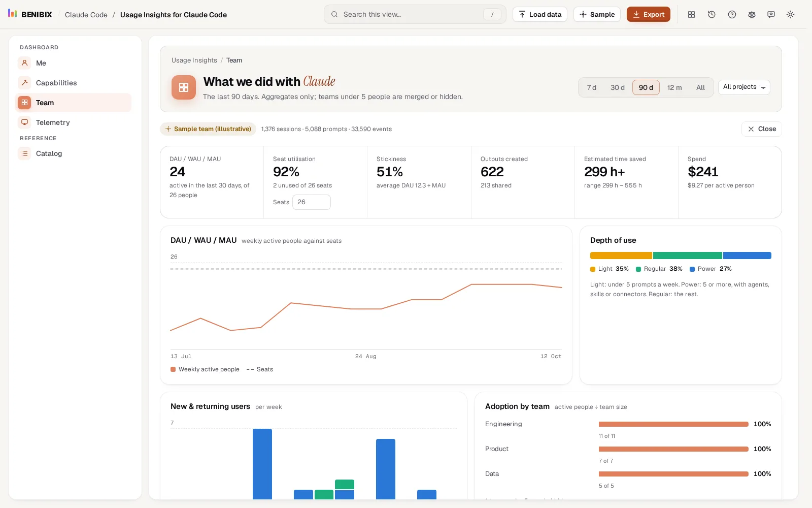Follow the Usage Insights breadcrumb link
This screenshot has width=812, height=508.
[x=194, y=60]
